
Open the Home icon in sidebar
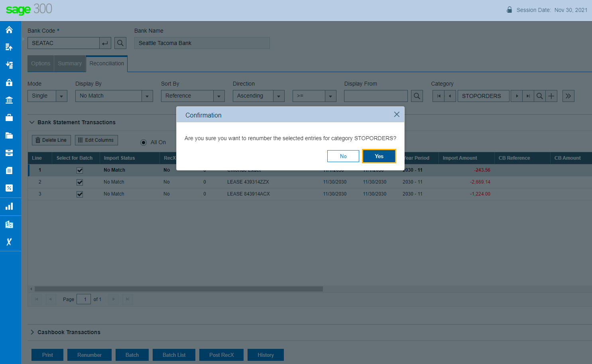point(9,30)
